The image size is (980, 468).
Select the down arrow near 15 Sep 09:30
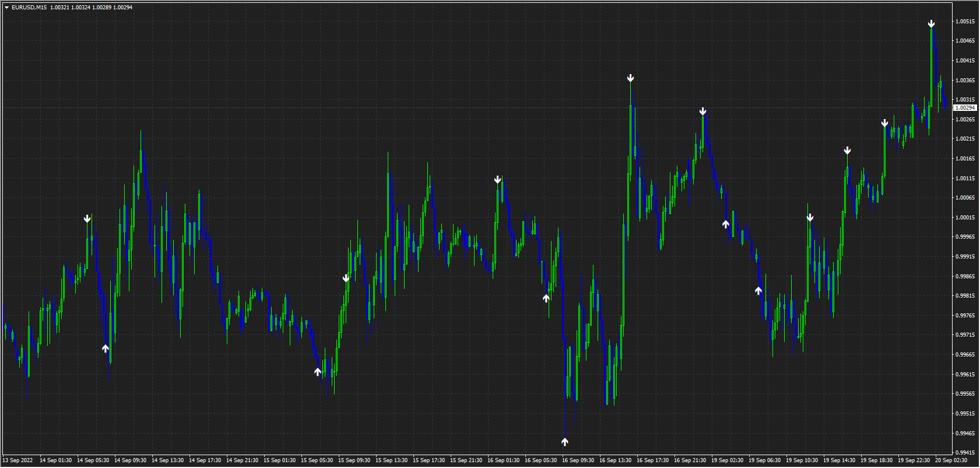(x=346, y=278)
